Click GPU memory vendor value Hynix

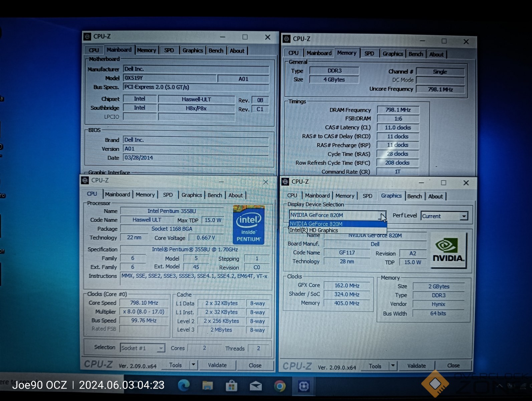pyautogui.click(x=438, y=304)
